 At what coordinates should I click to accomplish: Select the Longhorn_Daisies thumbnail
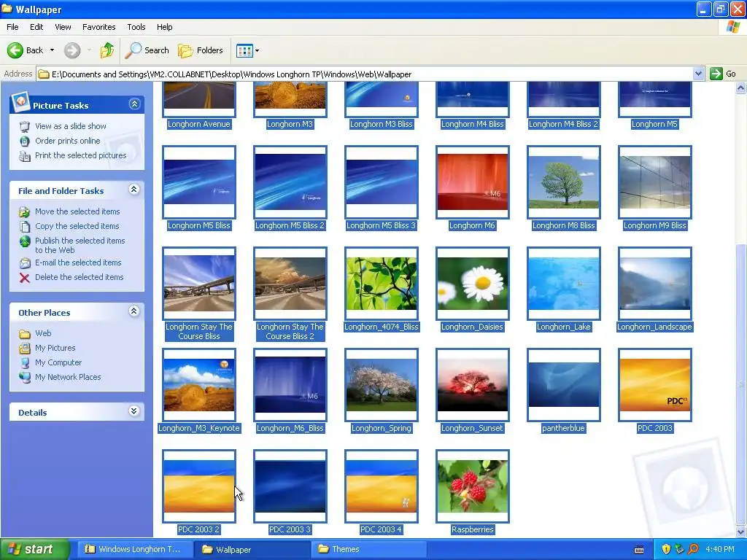pos(473,284)
